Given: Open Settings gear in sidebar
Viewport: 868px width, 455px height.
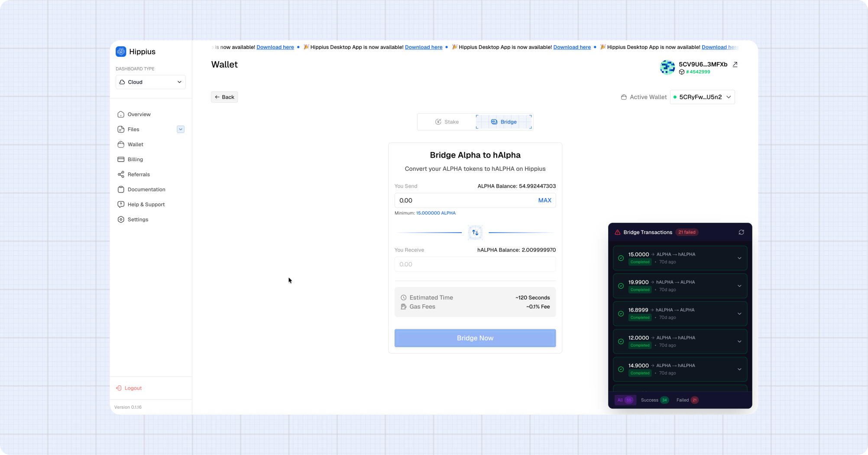Looking at the screenshot, I should click(x=121, y=219).
